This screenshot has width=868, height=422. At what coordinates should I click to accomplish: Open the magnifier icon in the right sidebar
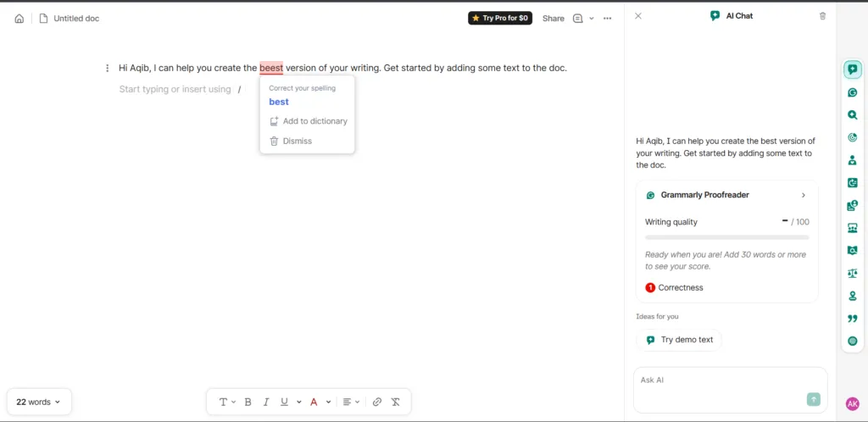pyautogui.click(x=853, y=115)
